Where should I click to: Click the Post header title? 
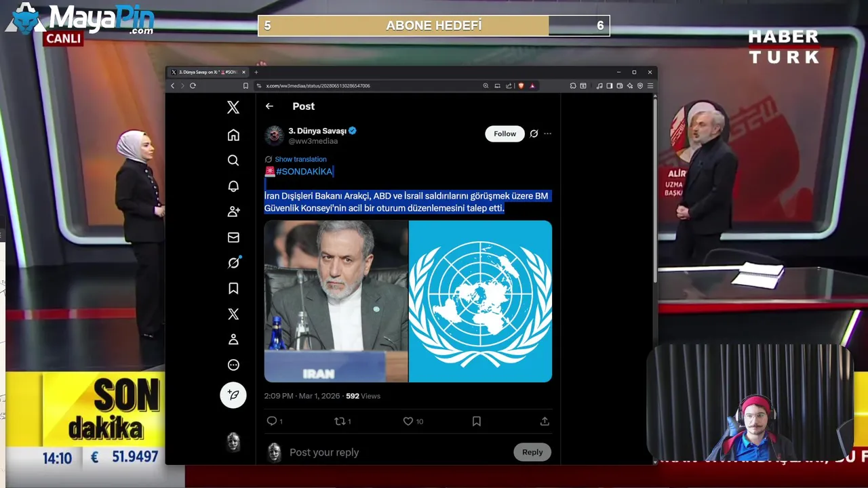[x=303, y=106]
